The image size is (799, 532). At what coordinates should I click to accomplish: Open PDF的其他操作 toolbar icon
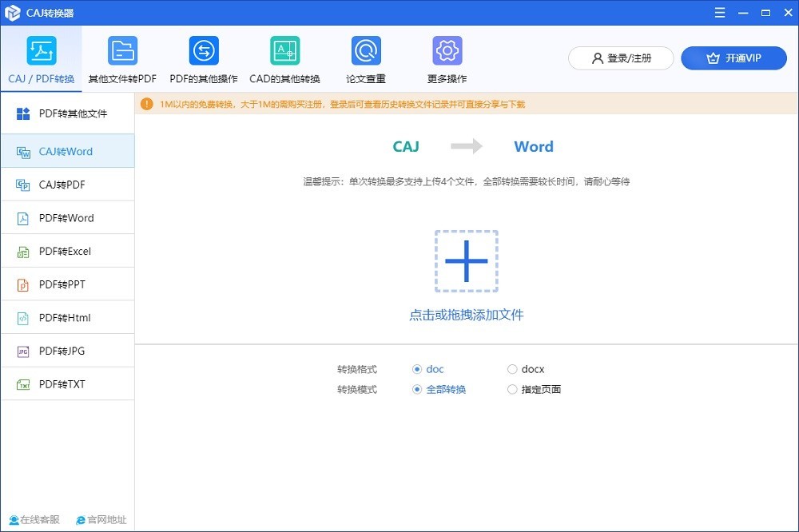click(x=204, y=50)
